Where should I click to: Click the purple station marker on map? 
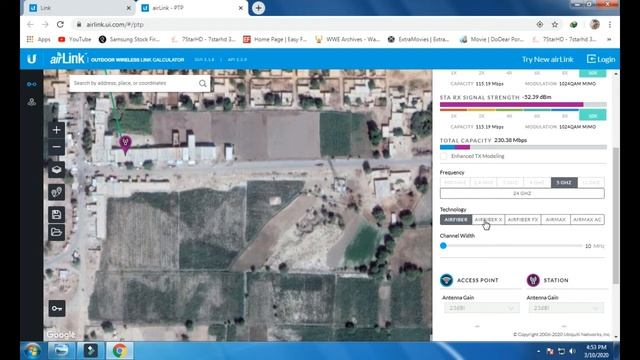tap(125, 144)
